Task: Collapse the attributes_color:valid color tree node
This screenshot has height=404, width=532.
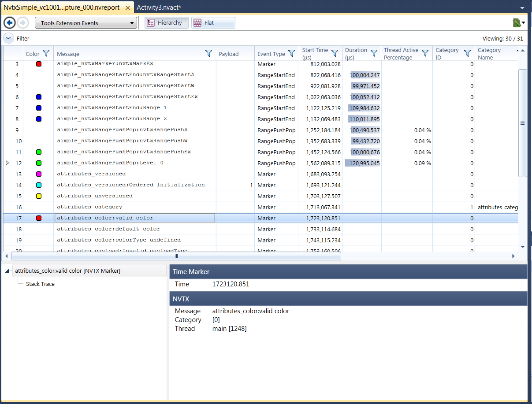Action: point(7,271)
